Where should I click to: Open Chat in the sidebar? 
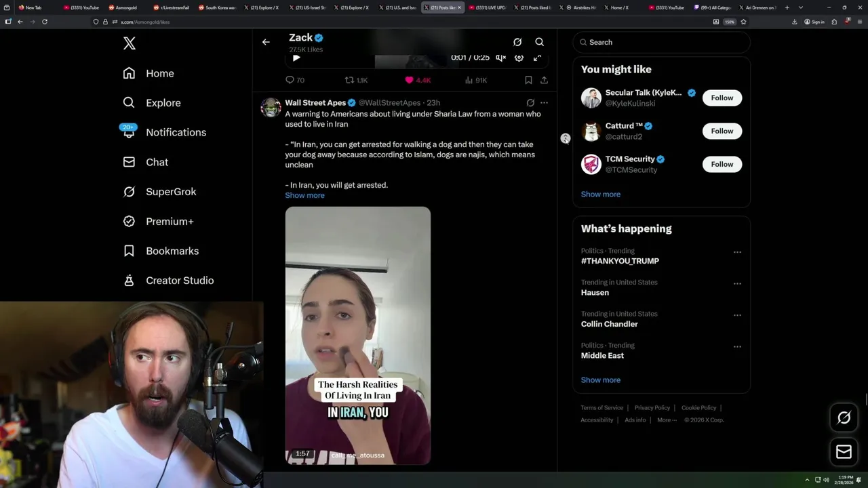click(145, 162)
